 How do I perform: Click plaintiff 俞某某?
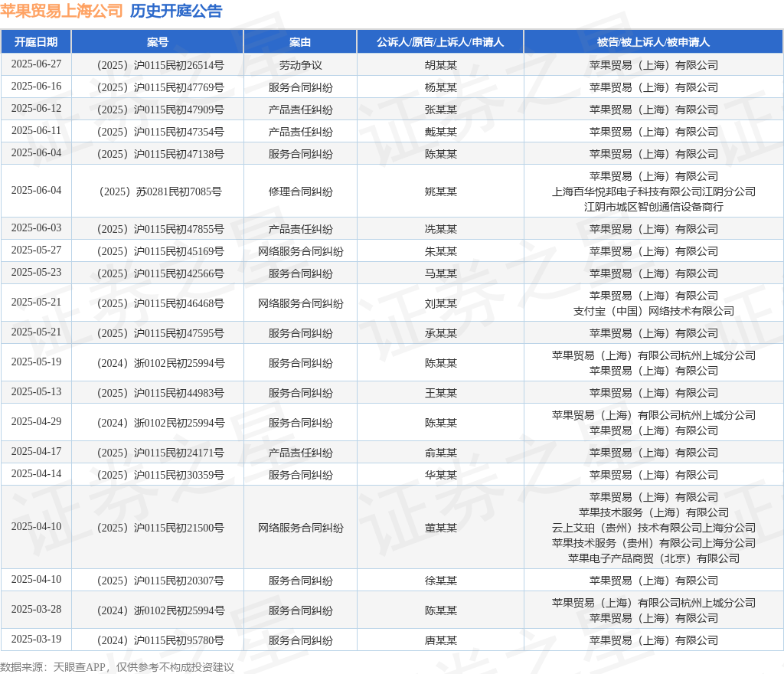440,453
